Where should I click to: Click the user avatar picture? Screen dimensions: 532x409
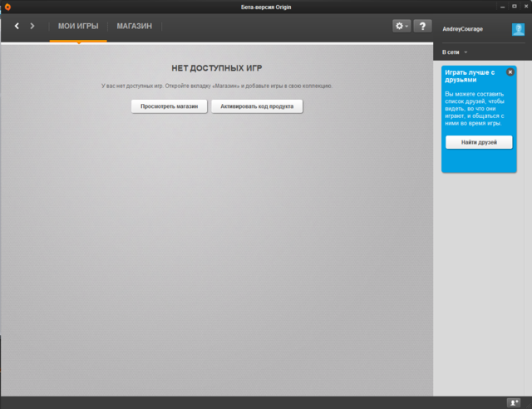[x=518, y=29]
